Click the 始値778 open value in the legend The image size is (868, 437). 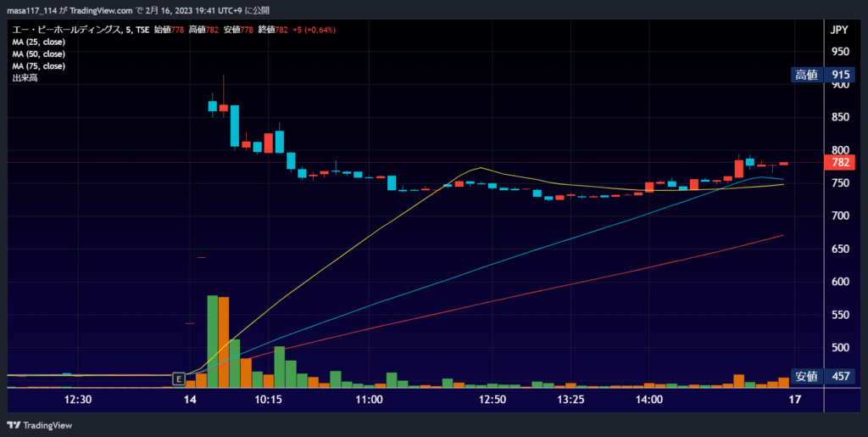tap(169, 31)
